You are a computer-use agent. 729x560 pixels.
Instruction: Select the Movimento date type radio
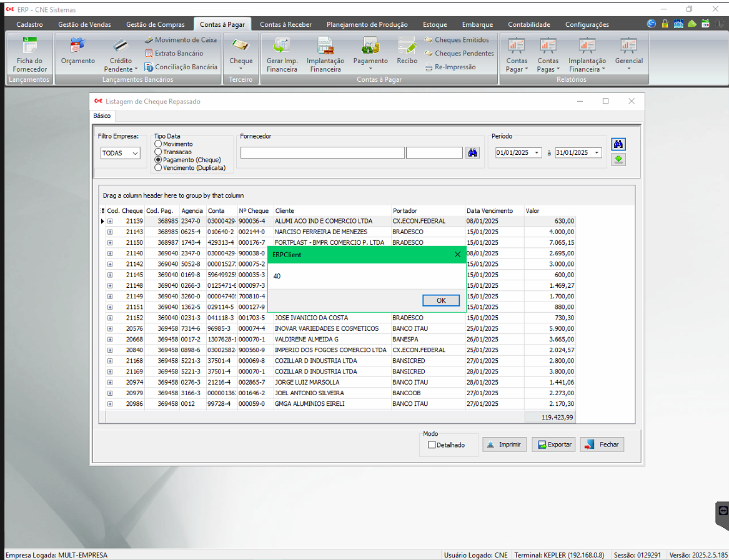coord(158,144)
